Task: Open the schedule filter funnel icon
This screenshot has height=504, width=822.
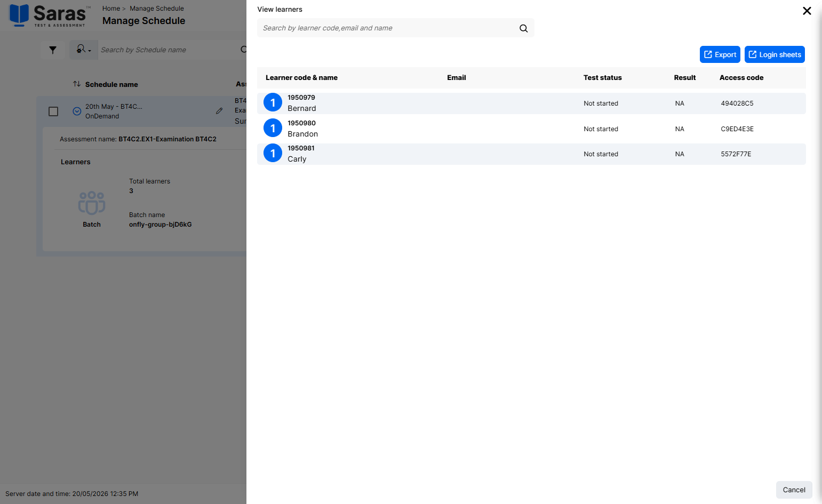Action: [53, 50]
